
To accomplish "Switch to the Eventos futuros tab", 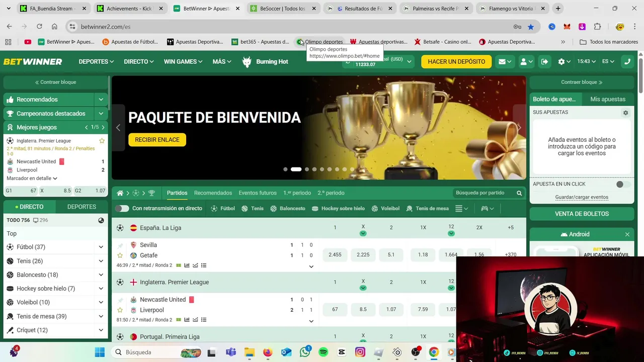I will [258, 193].
